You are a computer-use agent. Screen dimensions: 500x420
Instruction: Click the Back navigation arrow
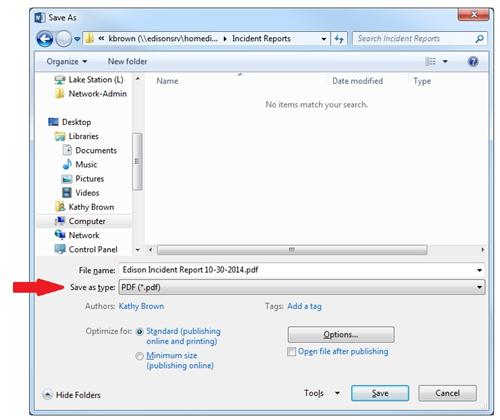(x=45, y=39)
